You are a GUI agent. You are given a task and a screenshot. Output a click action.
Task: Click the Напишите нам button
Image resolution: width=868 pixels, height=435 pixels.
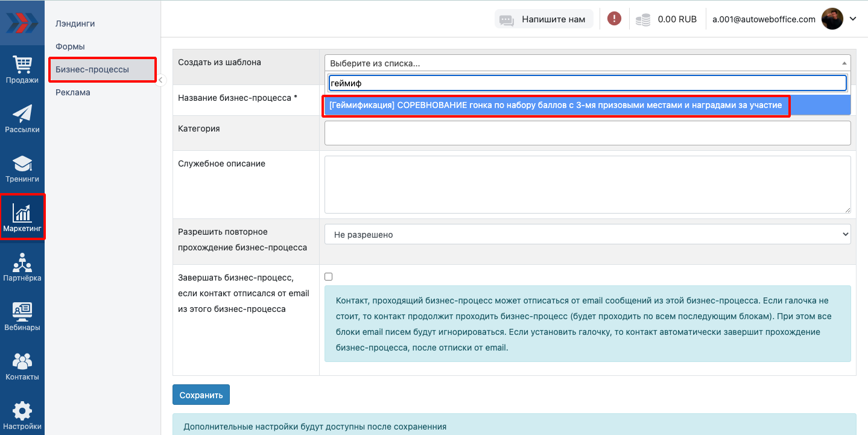click(544, 19)
